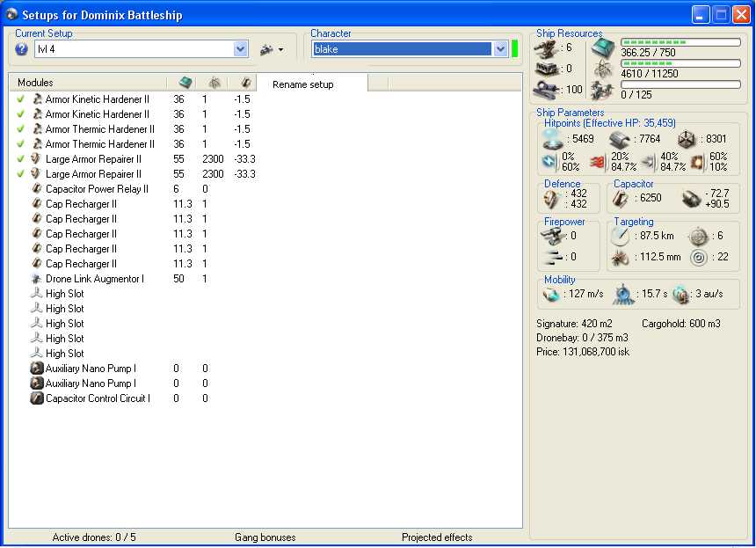This screenshot has height=548, width=756.
Task: Open the Active drones 0 / 5 section
Action: pos(94,537)
